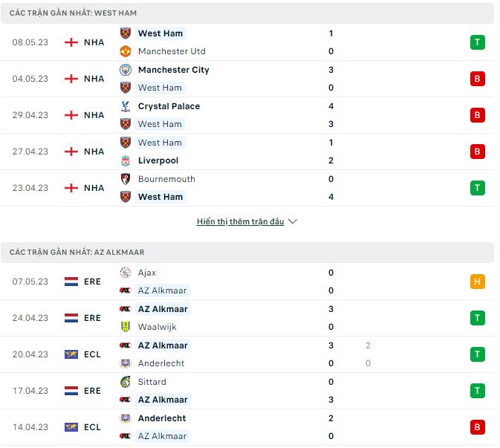The height and width of the screenshot is (448, 500).
Task: Expand the show more matches chevron
Action: (x=292, y=221)
